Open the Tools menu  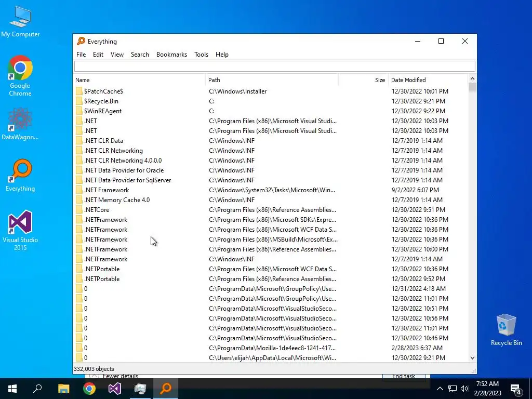click(201, 54)
